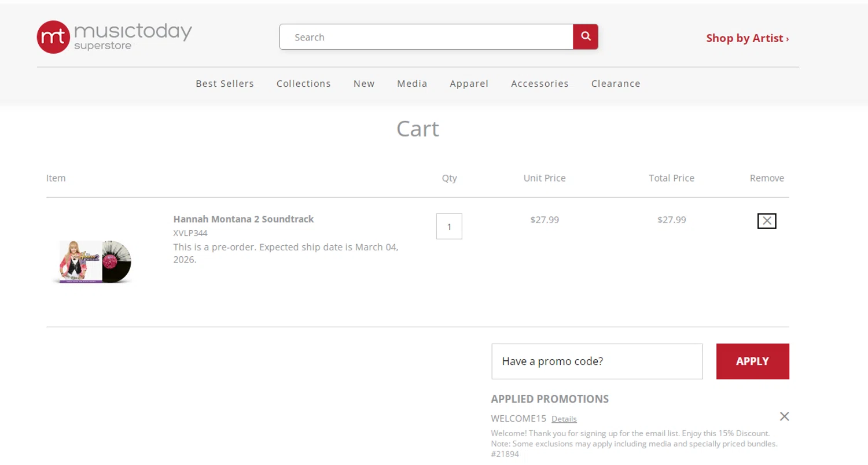The image size is (868, 465).
Task: Open the Accessories menu
Action: click(540, 84)
